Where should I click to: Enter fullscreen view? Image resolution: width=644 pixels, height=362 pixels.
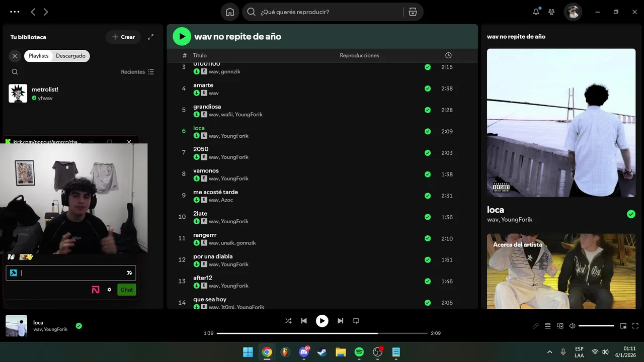(x=635, y=326)
